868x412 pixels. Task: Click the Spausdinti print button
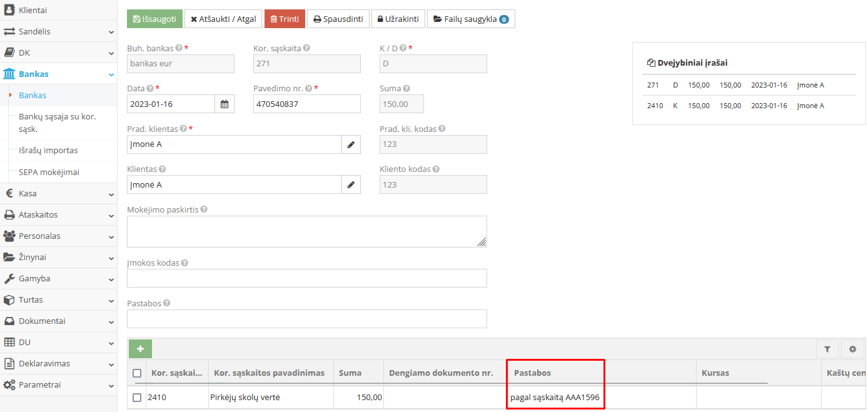pyautogui.click(x=338, y=19)
